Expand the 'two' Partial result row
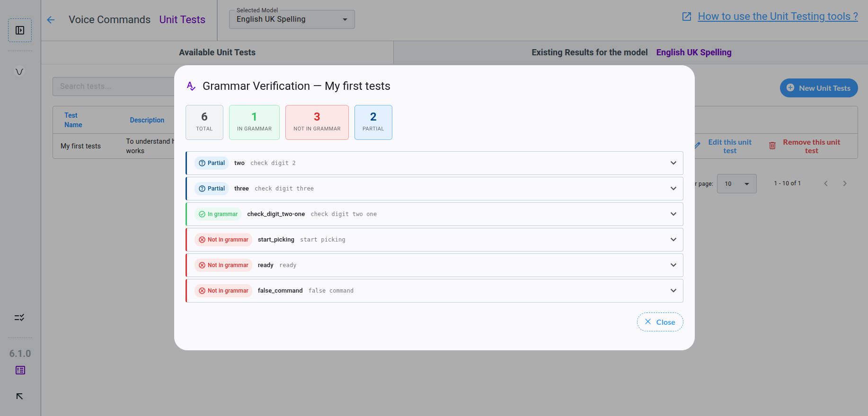This screenshot has height=416, width=868. pos(673,163)
